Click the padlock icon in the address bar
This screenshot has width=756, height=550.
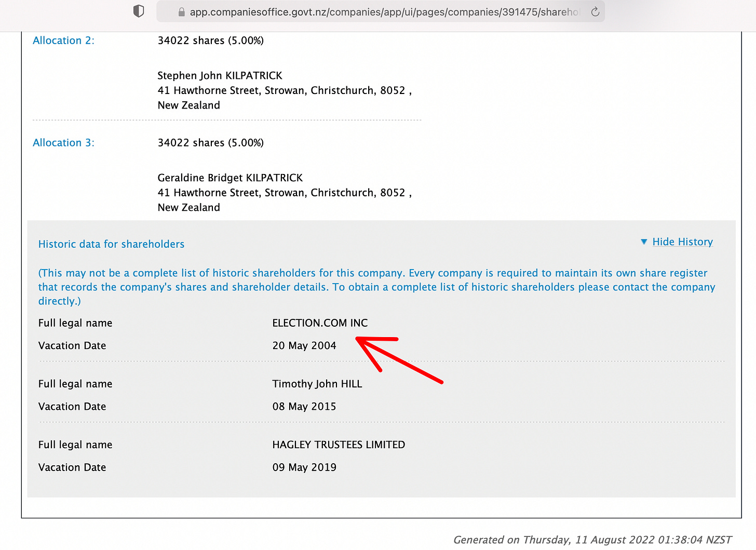point(181,12)
